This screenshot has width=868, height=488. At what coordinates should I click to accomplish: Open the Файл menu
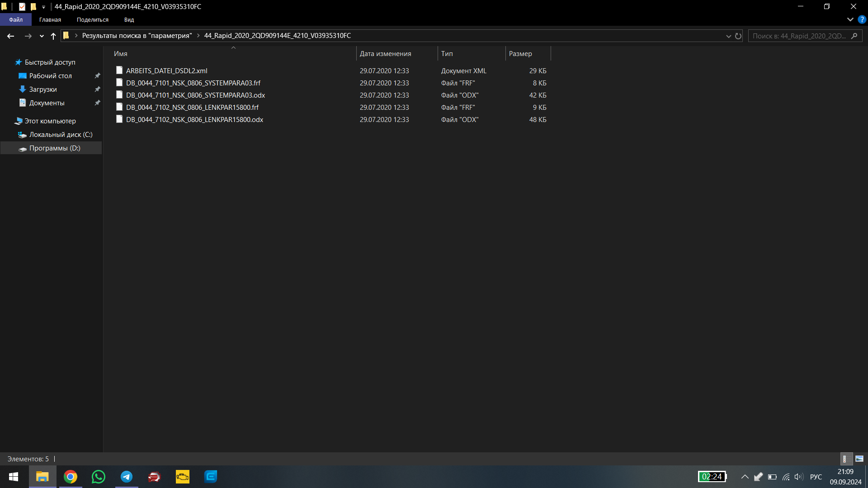point(16,19)
